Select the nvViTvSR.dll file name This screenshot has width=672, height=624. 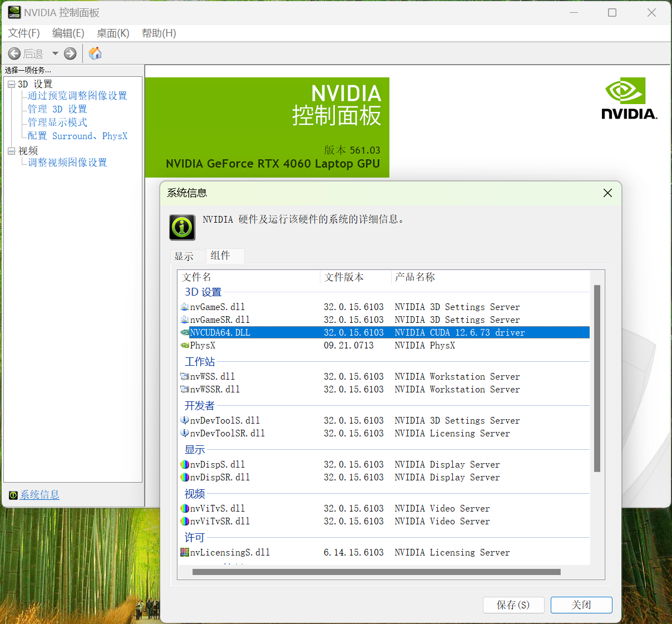(x=220, y=521)
